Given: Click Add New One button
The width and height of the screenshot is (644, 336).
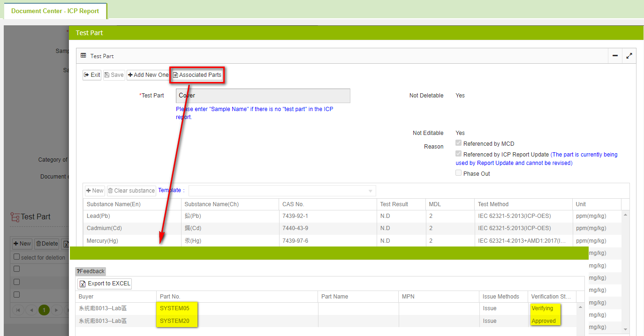Looking at the screenshot, I should click(148, 75).
